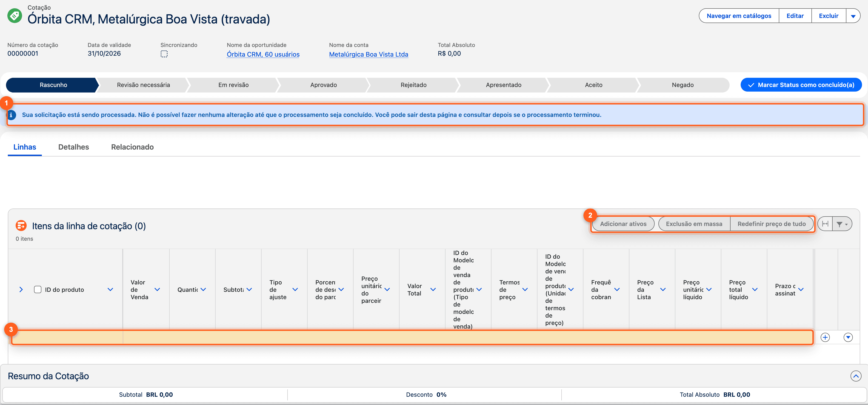Click the Excluir button

828,16
